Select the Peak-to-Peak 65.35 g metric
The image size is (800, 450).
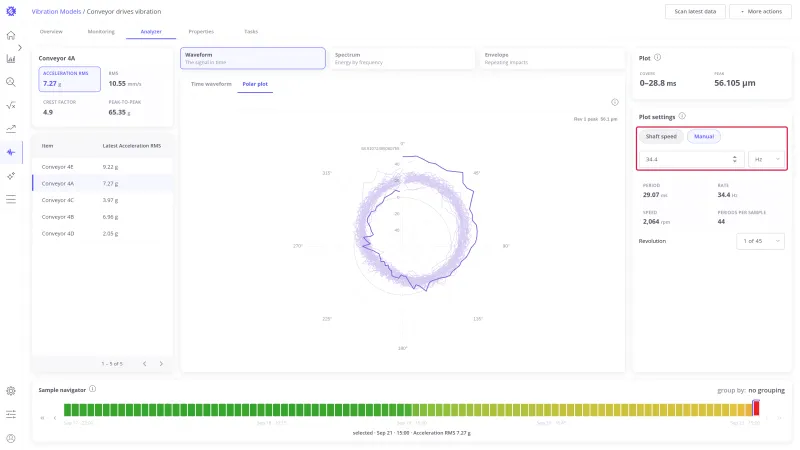point(126,108)
